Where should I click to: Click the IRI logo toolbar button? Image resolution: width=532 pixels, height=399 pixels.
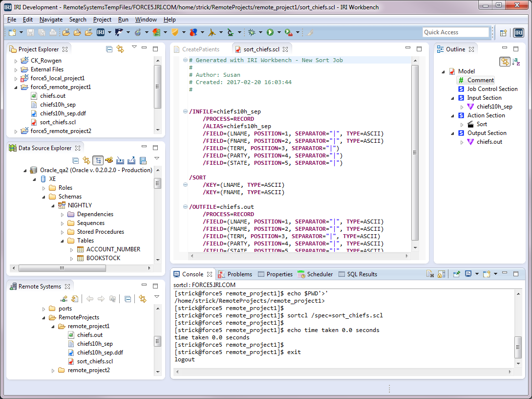pos(101,33)
